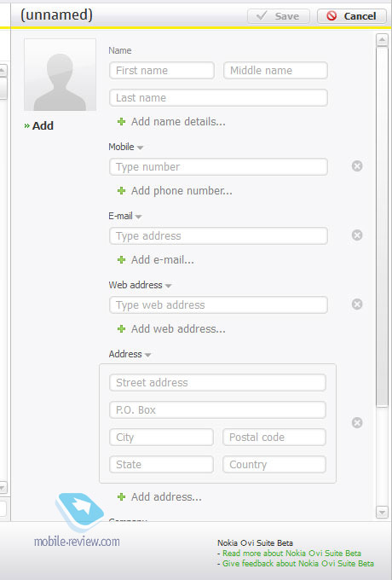Click the green plus beside Add phone number

pyautogui.click(x=121, y=191)
